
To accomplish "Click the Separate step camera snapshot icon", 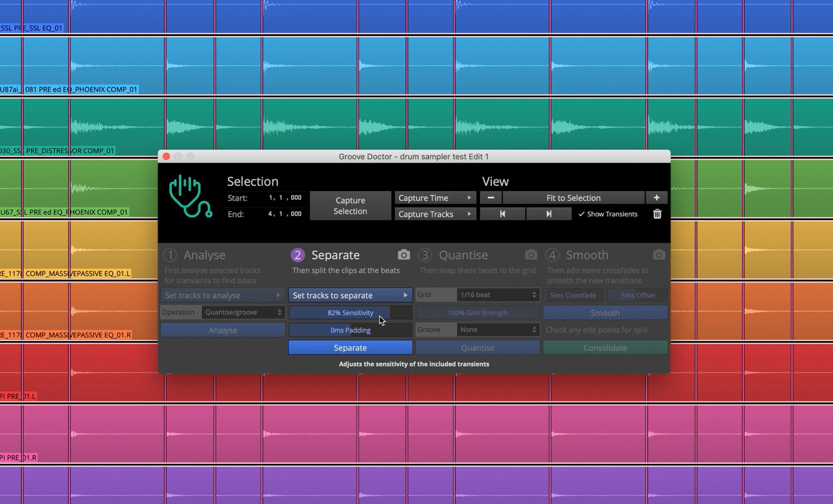I will coord(404,255).
